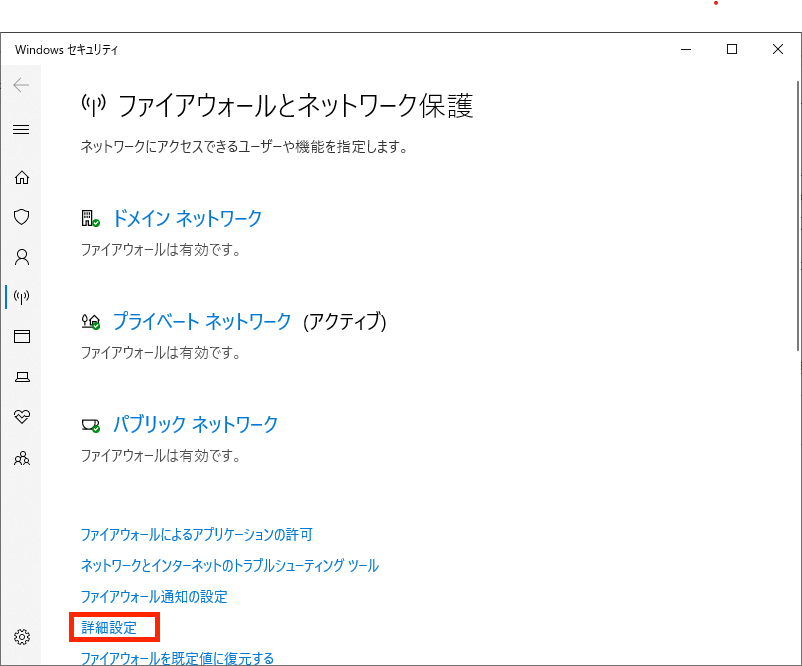Open パブリック ネットワーク settings
This screenshot has width=802, height=666.
195,424
